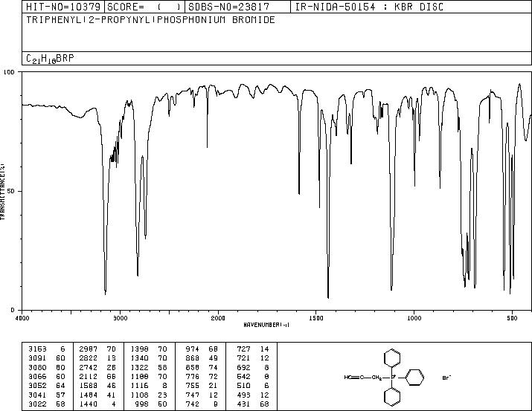Click the 1000 wavenumber axis label
Viewport: 532px width, 411px height.
[414, 318]
